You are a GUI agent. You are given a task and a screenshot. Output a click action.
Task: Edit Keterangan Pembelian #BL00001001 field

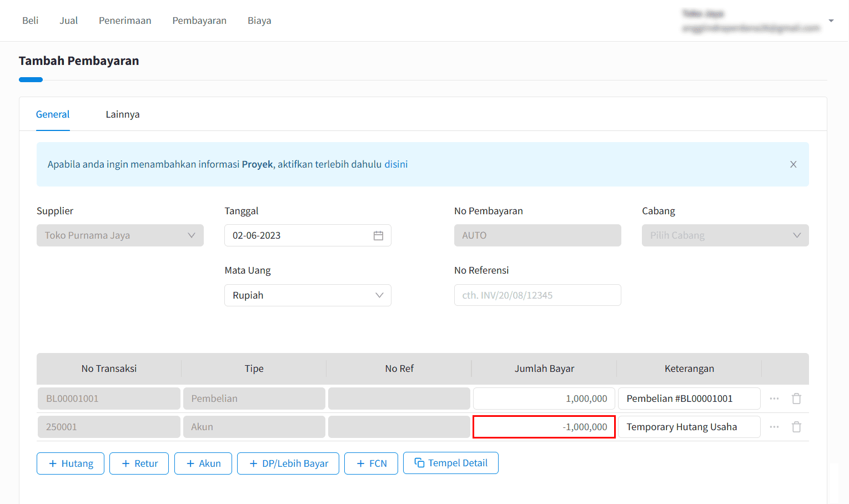(x=689, y=399)
